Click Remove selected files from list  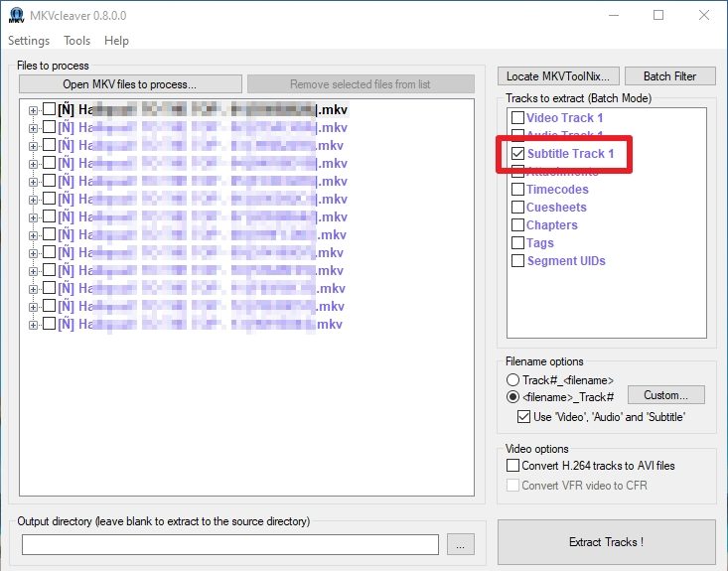(361, 84)
